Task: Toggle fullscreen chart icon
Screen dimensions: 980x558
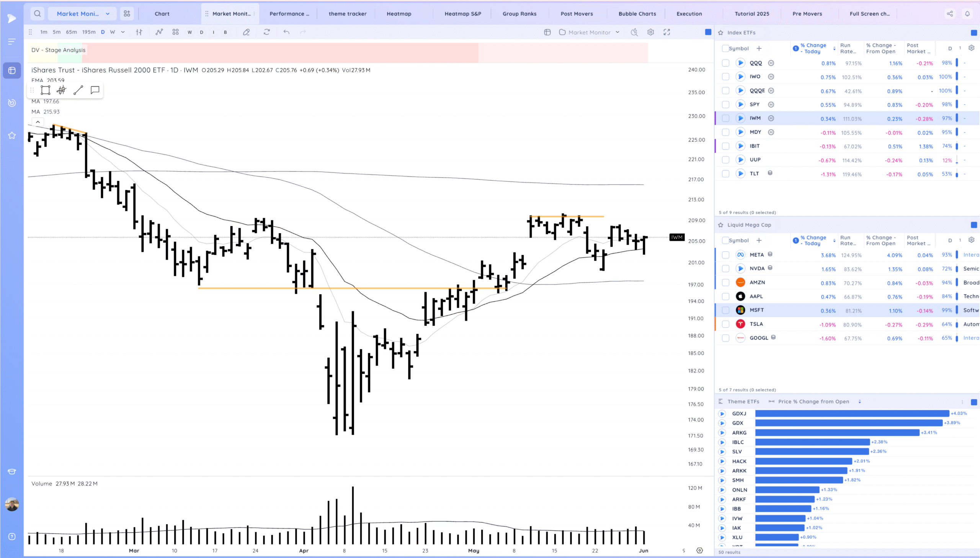Action: tap(667, 32)
